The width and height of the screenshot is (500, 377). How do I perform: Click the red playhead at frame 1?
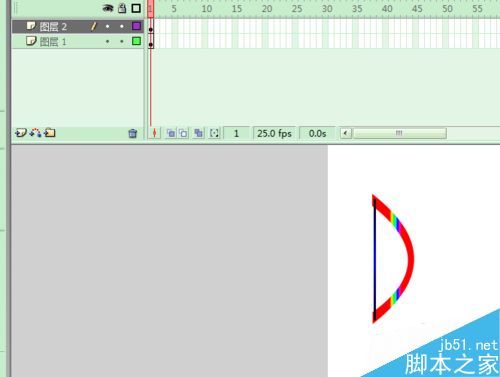tap(151, 9)
